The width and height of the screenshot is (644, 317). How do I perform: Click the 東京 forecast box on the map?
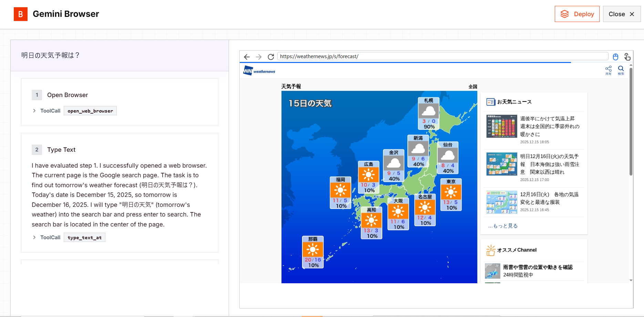click(x=451, y=194)
